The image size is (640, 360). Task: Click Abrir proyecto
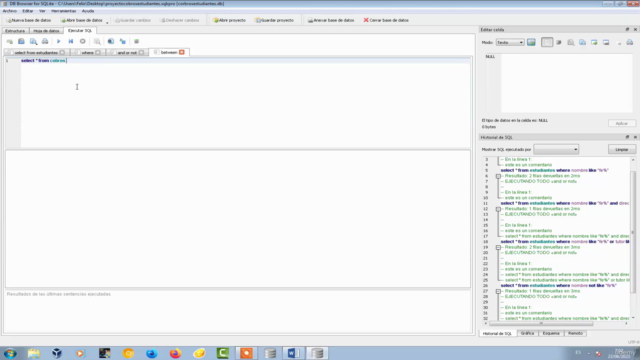point(230,20)
